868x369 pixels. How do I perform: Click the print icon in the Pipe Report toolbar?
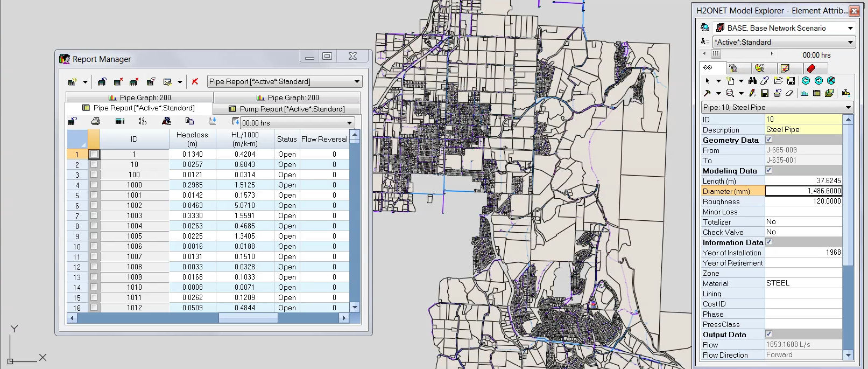(96, 121)
